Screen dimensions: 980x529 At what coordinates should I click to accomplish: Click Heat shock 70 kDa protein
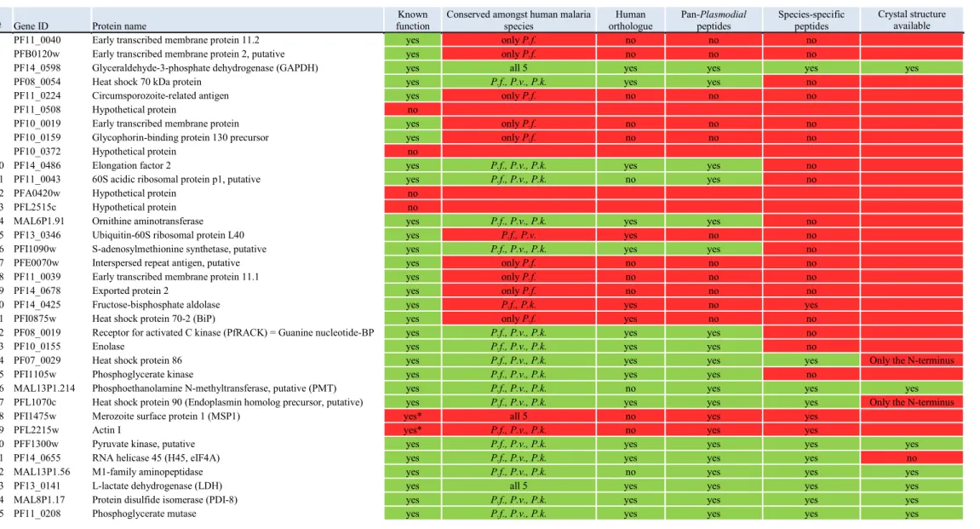click(147, 81)
